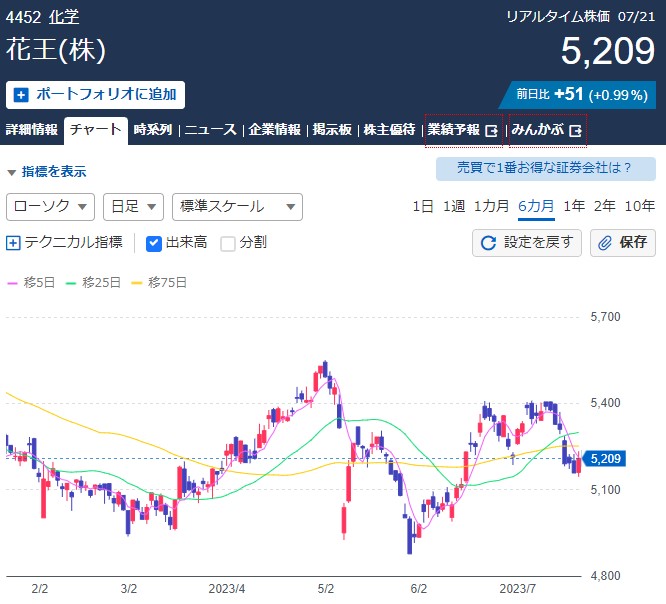Open the ニュース tab
Viewport: 666px width, 604px height.
pos(211,130)
